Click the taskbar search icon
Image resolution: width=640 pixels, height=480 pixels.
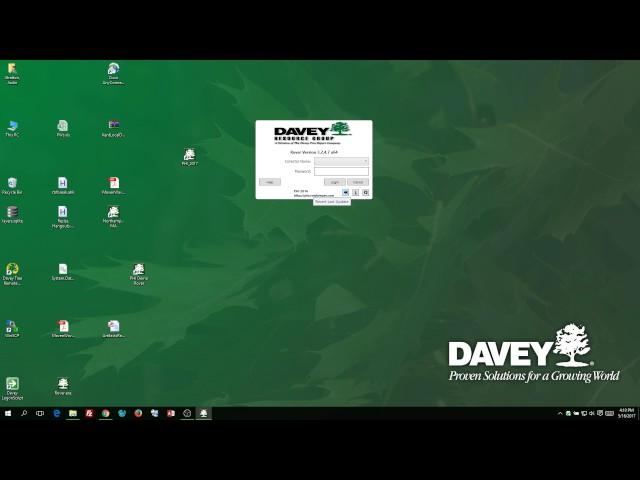coord(24,413)
